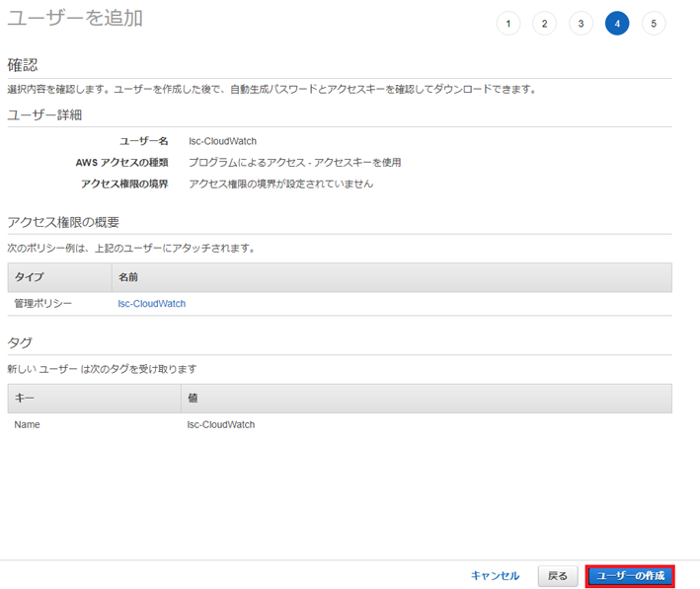This screenshot has width=700, height=589.
Task: Click the 戻る button
Action: (x=558, y=576)
